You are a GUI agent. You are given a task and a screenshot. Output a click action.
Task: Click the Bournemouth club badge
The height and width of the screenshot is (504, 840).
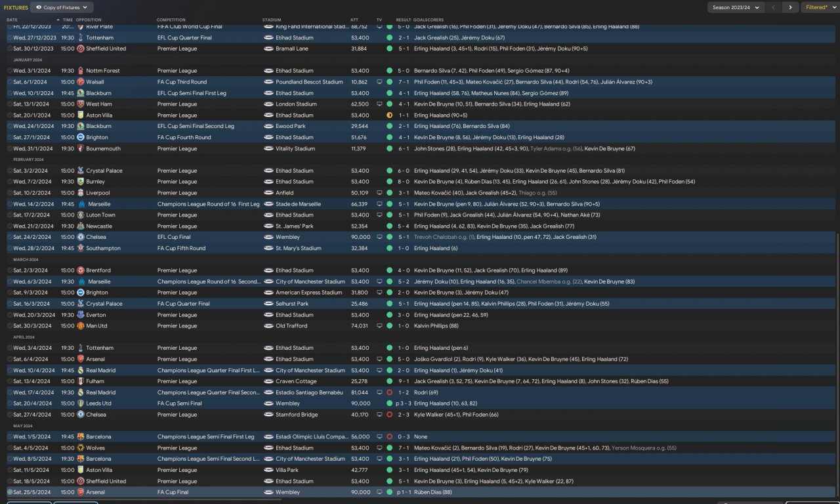coord(80,149)
